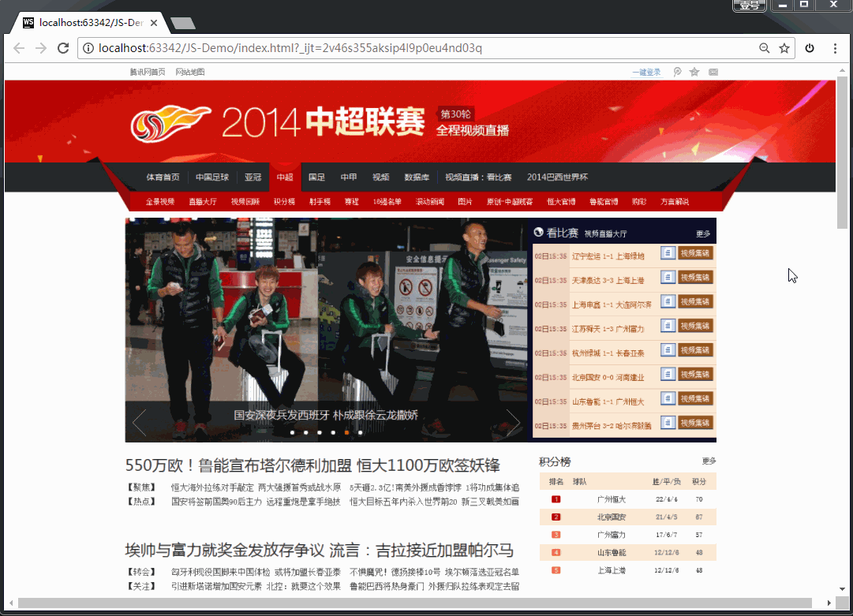Open text report icon for 上海申鑫 1-1 match

point(668,301)
